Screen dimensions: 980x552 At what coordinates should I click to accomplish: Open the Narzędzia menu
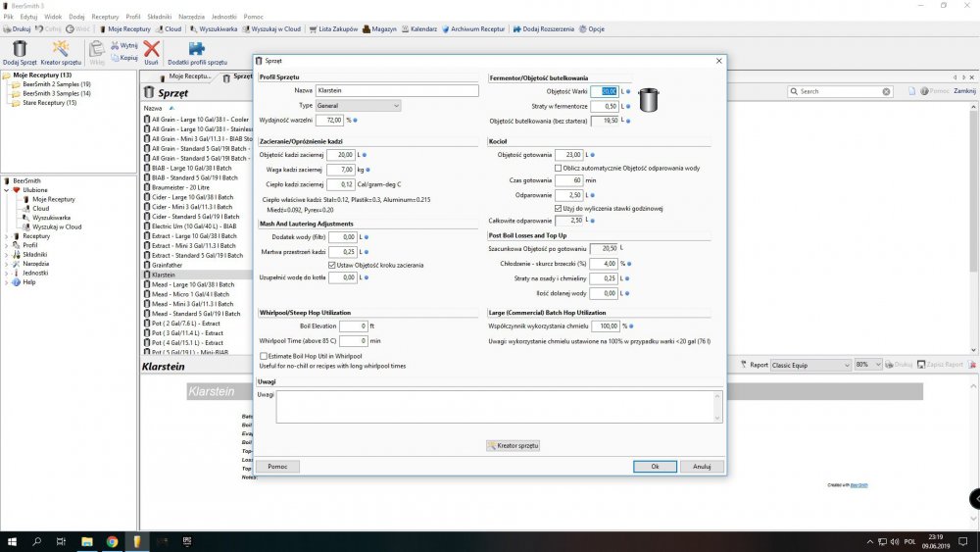point(191,17)
